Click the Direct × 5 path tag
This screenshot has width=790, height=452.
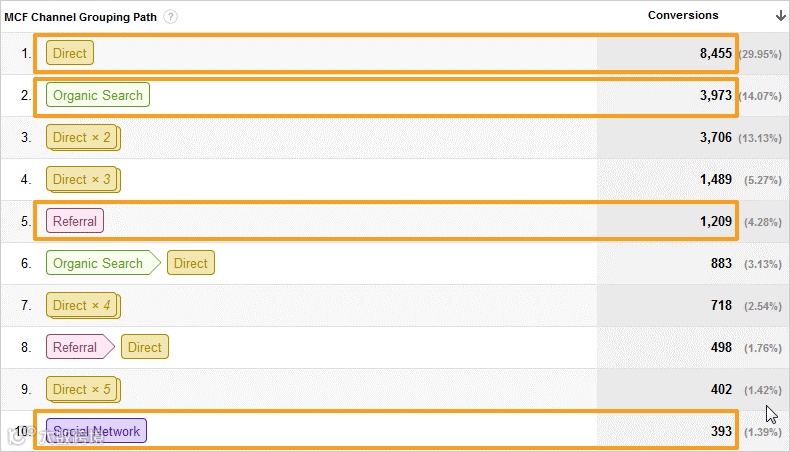[83, 390]
